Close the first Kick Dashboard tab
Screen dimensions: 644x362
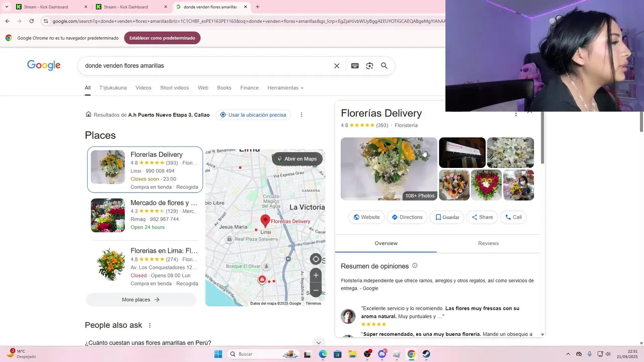click(x=86, y=7)
